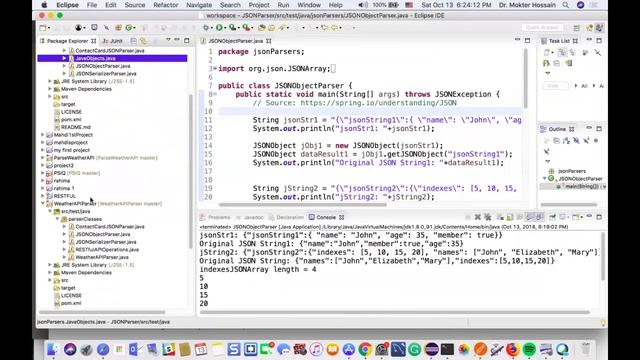The width and height of the screenshot is (640, 360).
Task: Click the New Task icon in Task List
Action: (547, 53)
